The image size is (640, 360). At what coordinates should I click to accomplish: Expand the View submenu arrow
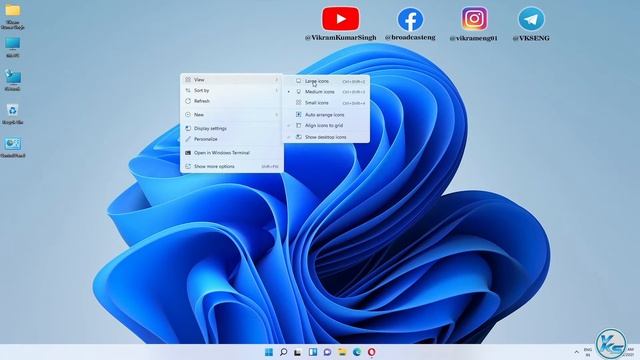276,80
